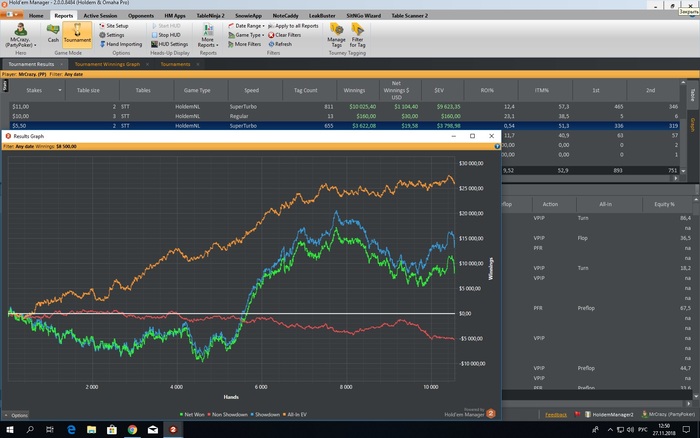The height and width of the screenshot is (438, 700).
Task: Clear all filters with Clear Filters
Action: click(x=284, y=35)
